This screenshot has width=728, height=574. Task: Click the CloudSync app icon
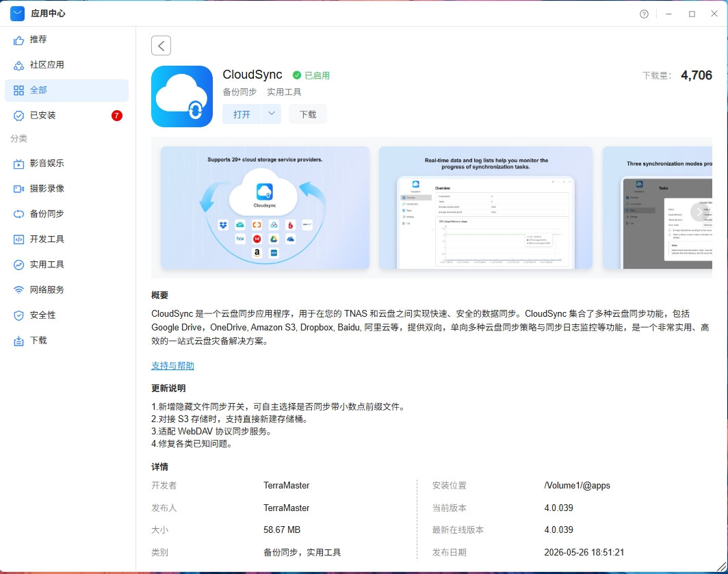[182, 96]
